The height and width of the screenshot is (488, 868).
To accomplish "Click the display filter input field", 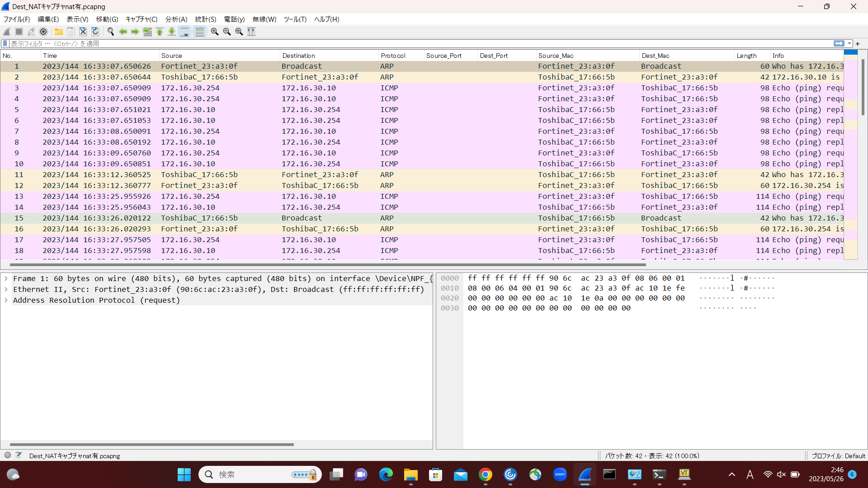I will (407, 43).
